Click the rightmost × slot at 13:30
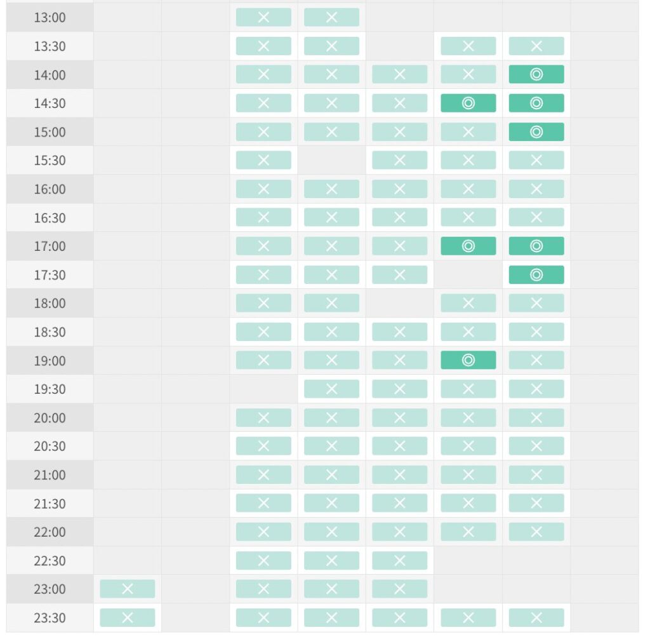This screenshot has width=650, height=644. tap(536, 46)
